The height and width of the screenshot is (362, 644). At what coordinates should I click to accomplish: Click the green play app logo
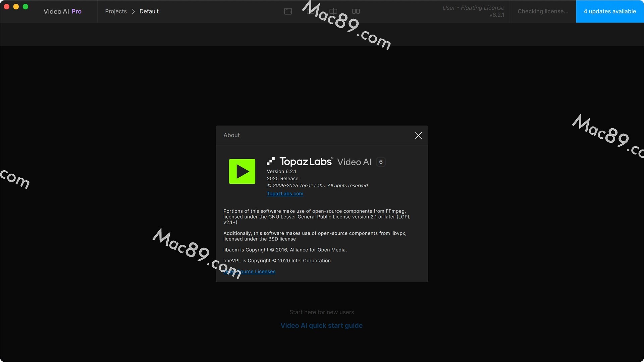point(242,172)
